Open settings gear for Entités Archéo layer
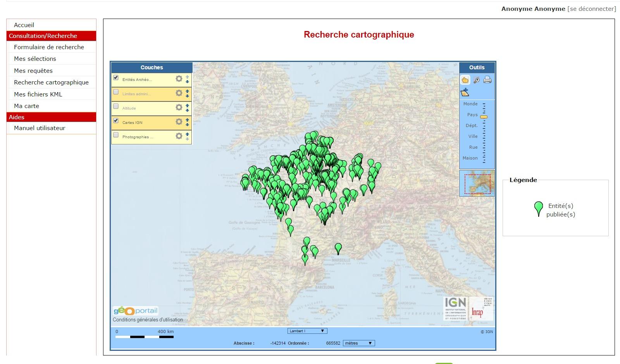Viewport: 620px width, 364px height. (x=179, y=79)
